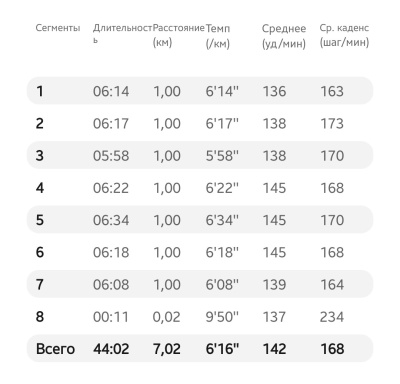Screen dimensions: 400x384
Task: Select segment 5 pace 6'34"
Action: (222, 220)
